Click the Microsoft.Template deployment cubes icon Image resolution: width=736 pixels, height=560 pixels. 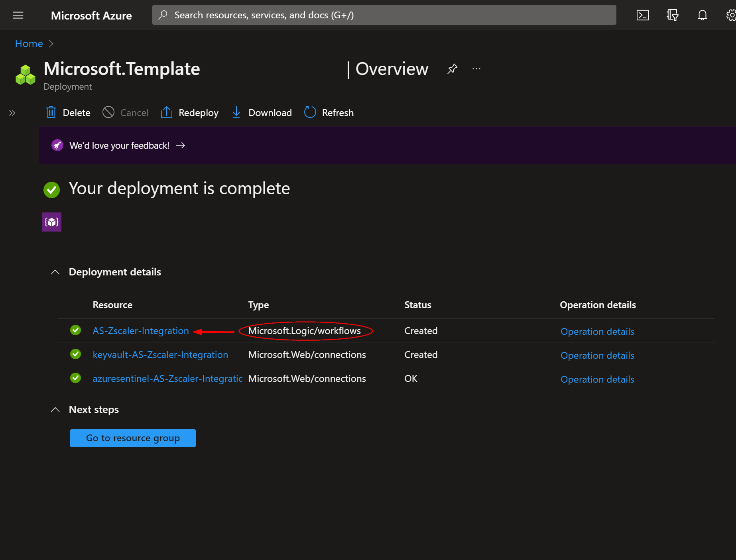(x=26, y=75)
